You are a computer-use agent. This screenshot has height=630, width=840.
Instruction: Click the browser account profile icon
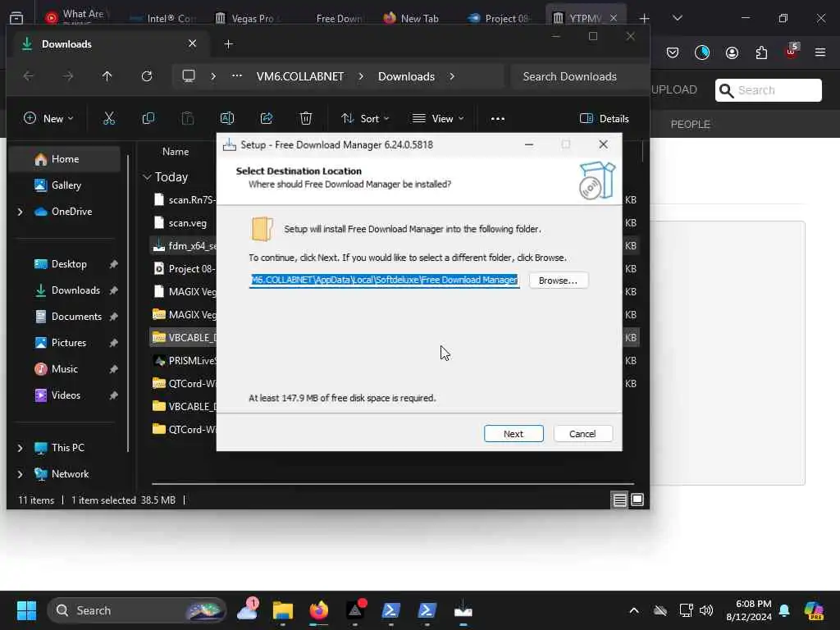[732, 52]
